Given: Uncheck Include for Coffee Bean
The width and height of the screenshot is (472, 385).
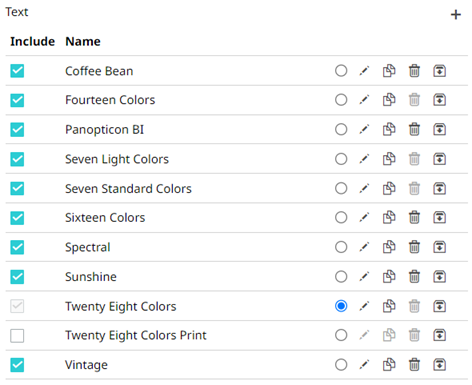Looking at the screenshot, I should coord(17,71).
